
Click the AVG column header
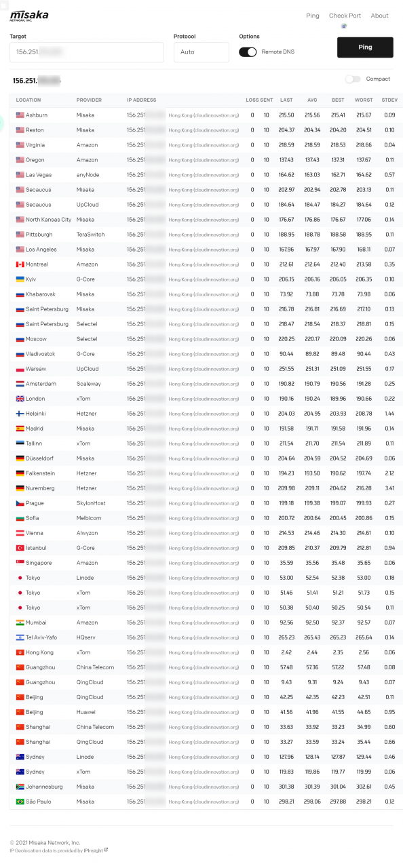pos(312,100)
